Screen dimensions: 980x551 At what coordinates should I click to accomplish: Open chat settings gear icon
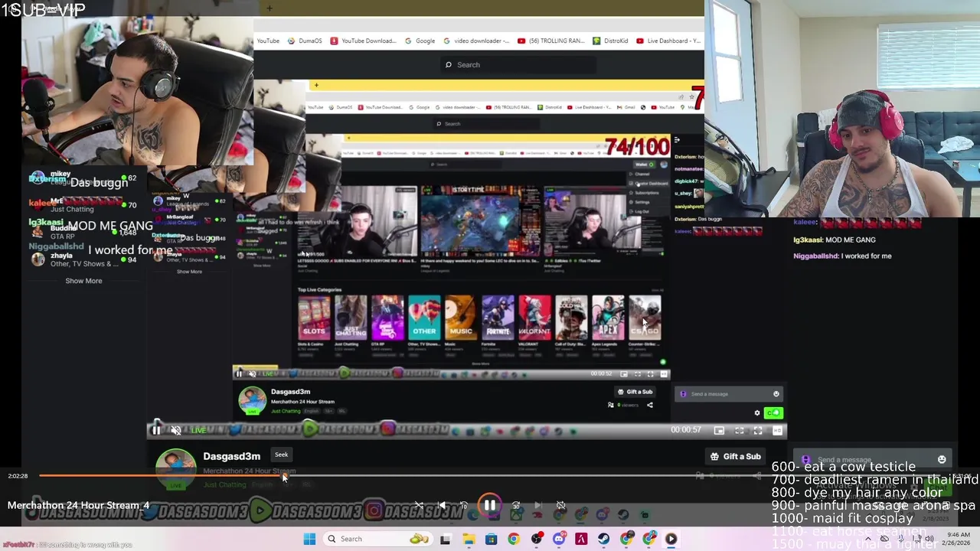(x=757, y=413)
